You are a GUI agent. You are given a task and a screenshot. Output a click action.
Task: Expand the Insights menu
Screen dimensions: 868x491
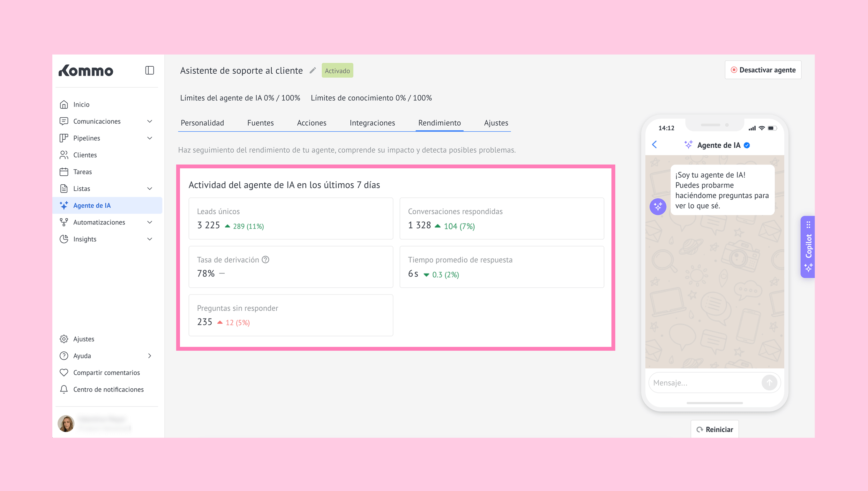[x=150, y=239]
